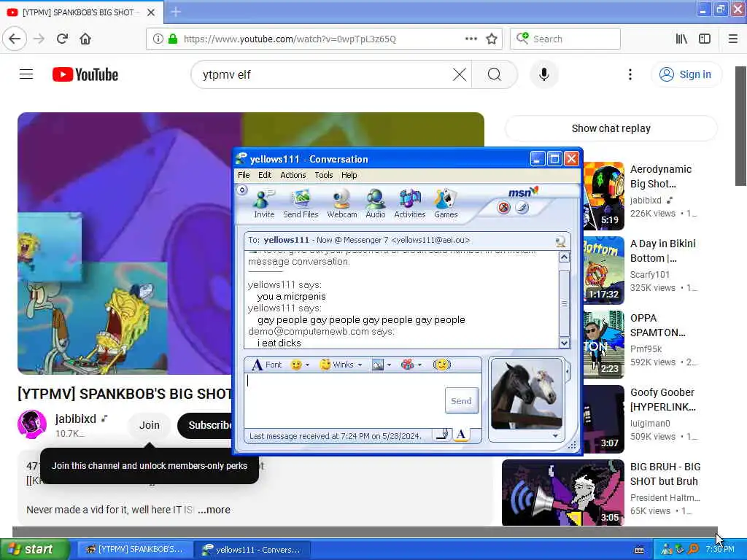Clear the YouTube search box with X
Viewport: 747px width, 560px height.
pyautogui.click(x=460, y=75)
